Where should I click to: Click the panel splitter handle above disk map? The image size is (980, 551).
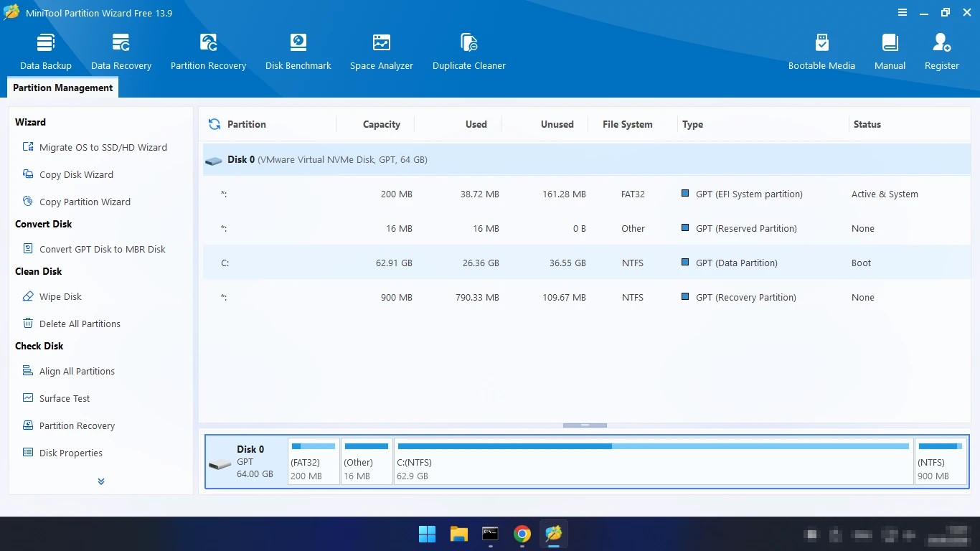585,425
